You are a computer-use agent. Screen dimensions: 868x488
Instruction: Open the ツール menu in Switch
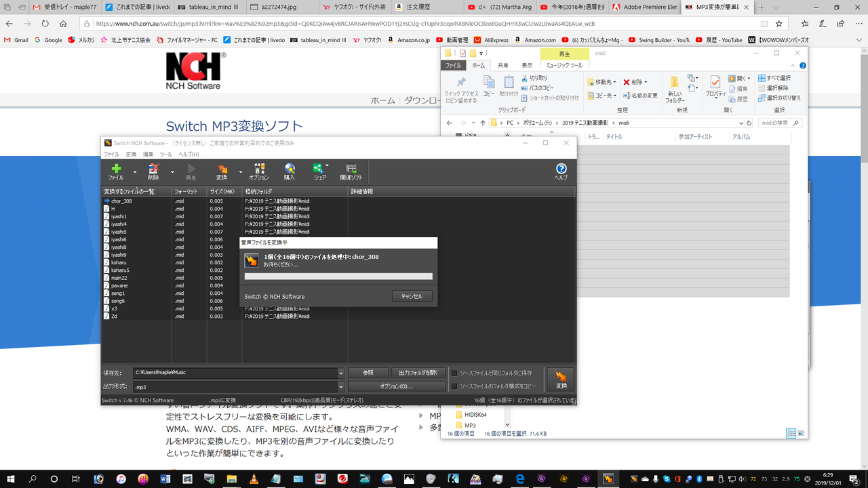click(x=165, y=155)
